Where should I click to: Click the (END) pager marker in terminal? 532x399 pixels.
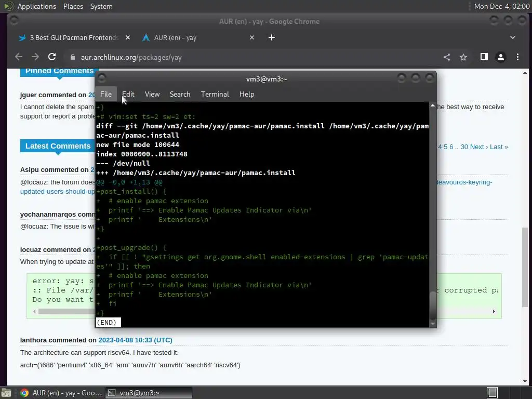(108, 322)
